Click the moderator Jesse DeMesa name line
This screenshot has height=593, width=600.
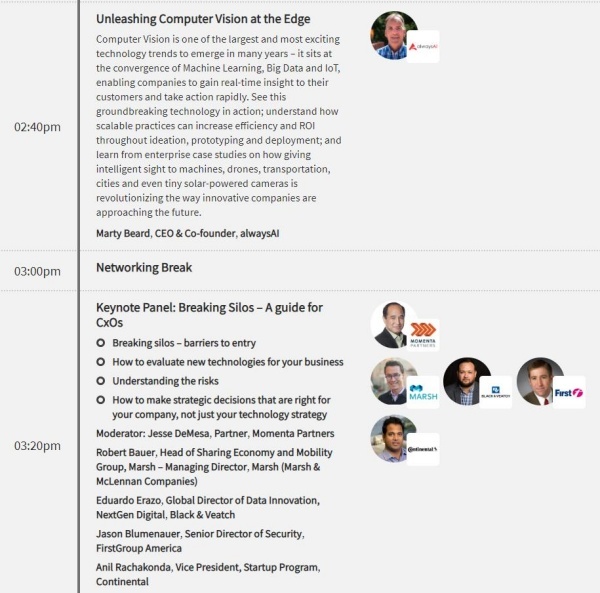pyautogui.click(x=215, y=433)
